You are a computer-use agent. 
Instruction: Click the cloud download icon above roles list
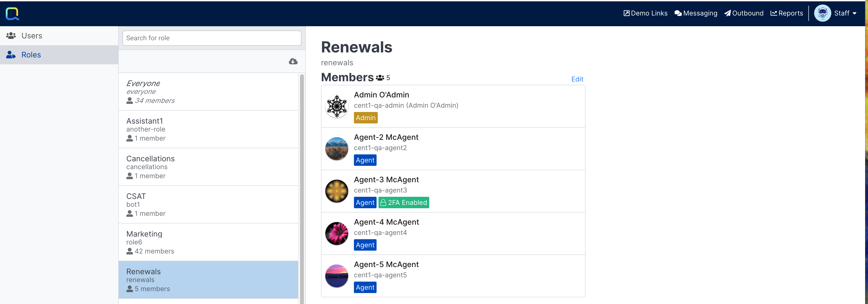pos(293,61)
